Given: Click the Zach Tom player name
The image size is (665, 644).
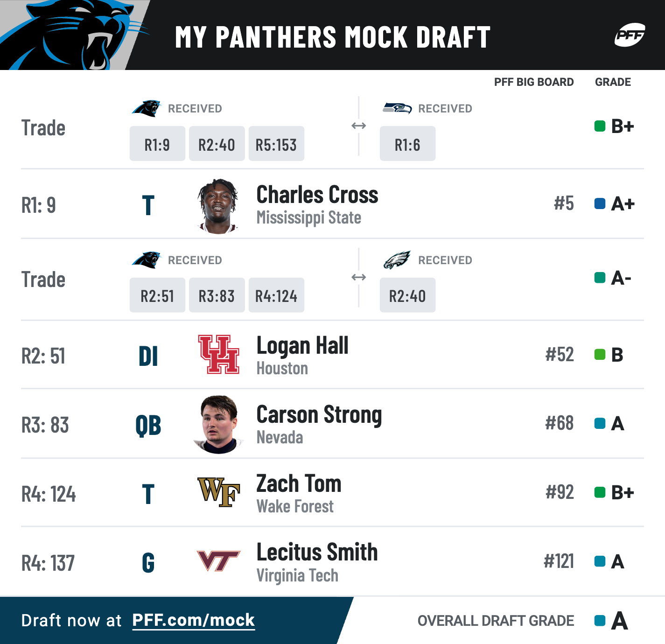Looking at the screenshot, I should pyautogui.click(x=299, y=483).
